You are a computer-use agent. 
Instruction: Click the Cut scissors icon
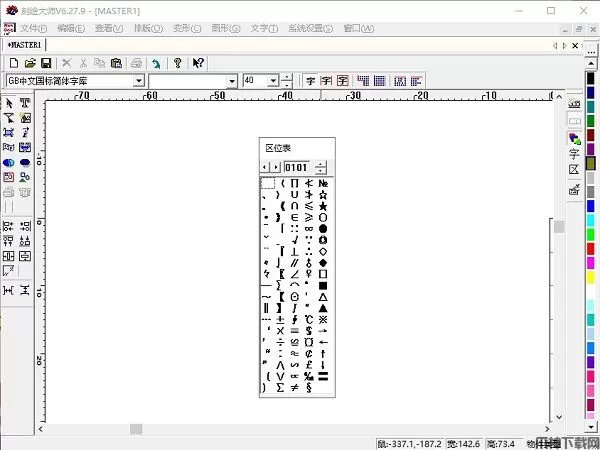click(x=83, y=63)
